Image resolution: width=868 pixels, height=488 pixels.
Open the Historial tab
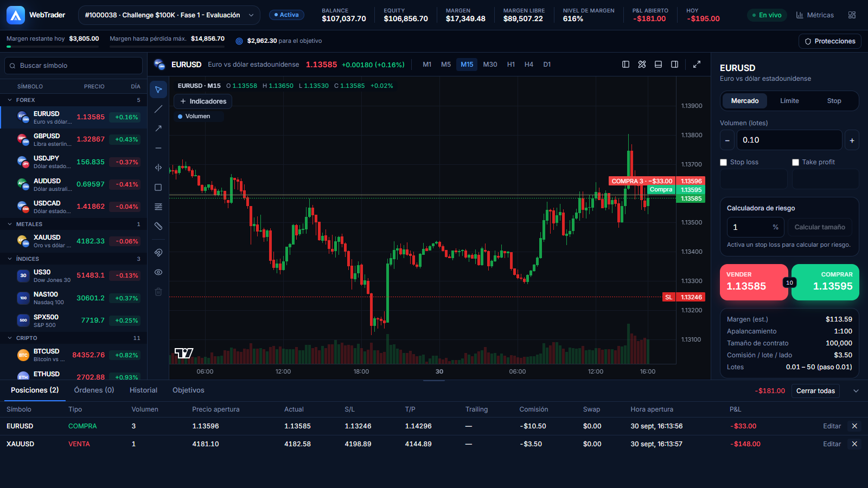point(143,390)
